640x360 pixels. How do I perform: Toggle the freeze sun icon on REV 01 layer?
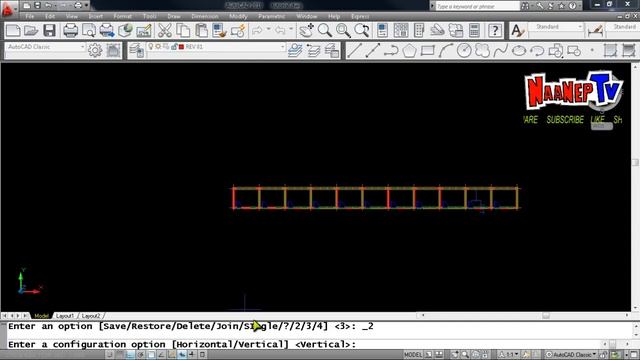pos(158,47)
